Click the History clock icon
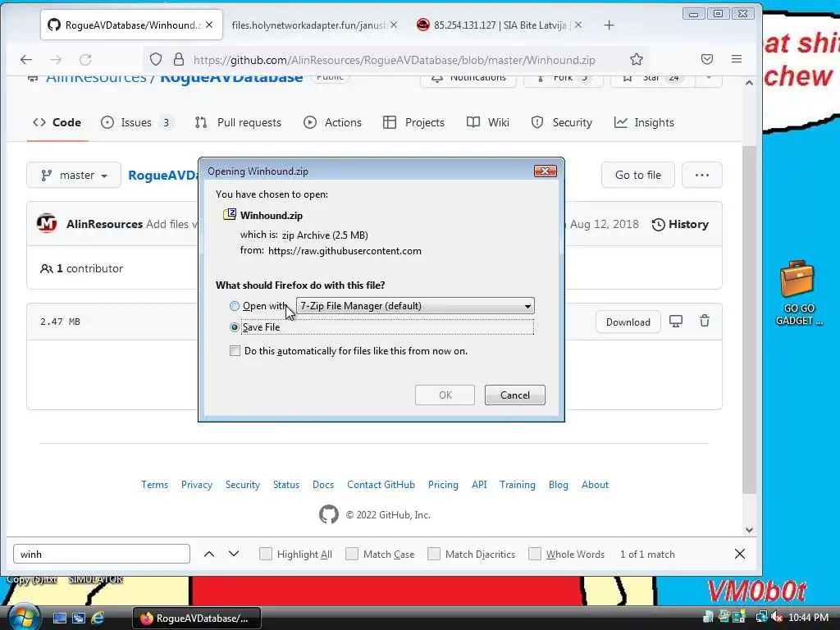The height and width of the screenshot is (630, 840). click(x=659, y=225)
